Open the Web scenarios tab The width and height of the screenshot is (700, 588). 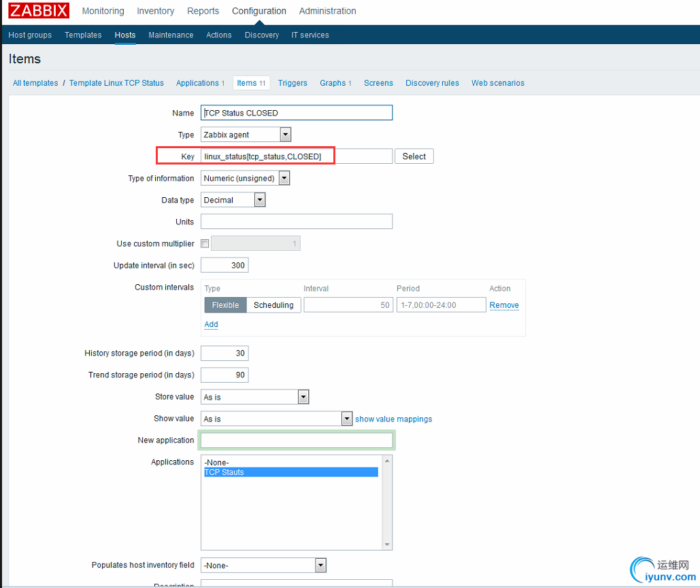tap(498, 83)
